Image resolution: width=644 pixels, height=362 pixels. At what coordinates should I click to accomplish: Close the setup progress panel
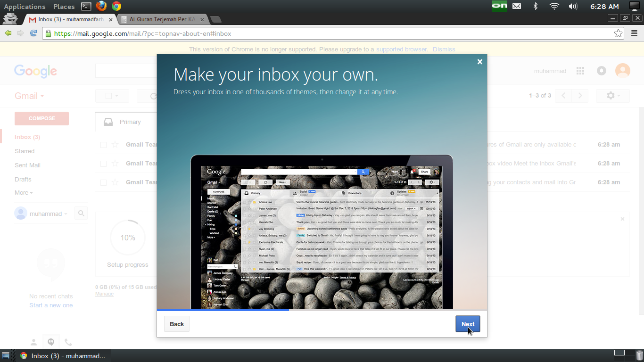click(x=622, y=219)
